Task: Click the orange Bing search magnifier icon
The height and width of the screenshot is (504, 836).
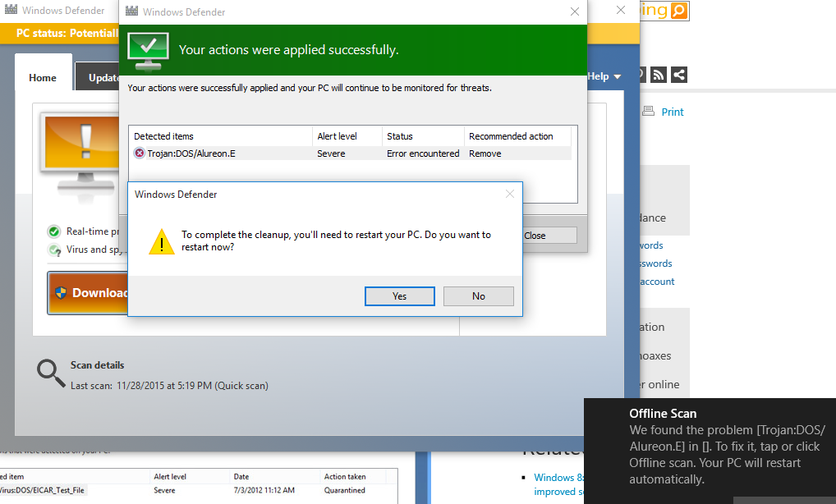Action: 680,11
